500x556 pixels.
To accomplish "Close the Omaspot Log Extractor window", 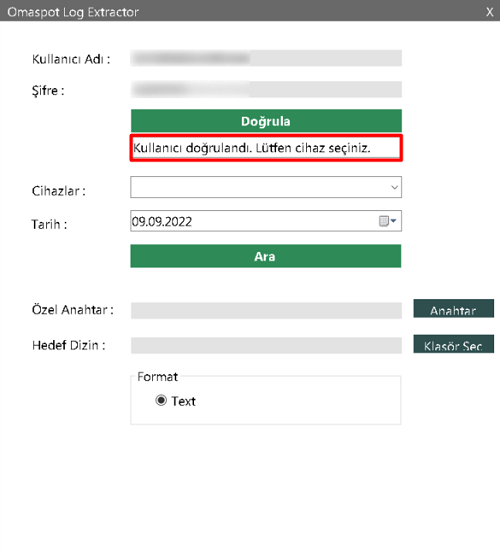I will [x=490, y=12].
